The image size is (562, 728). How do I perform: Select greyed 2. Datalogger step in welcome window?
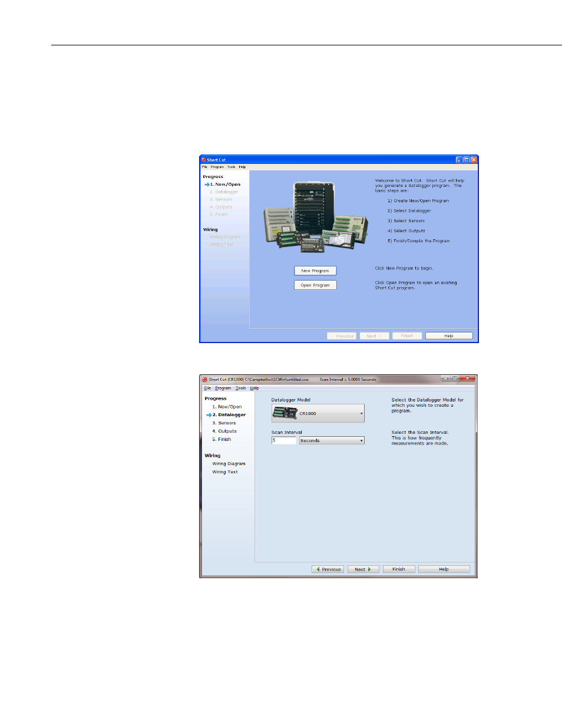pyautogui.click(x=224, y=192)
